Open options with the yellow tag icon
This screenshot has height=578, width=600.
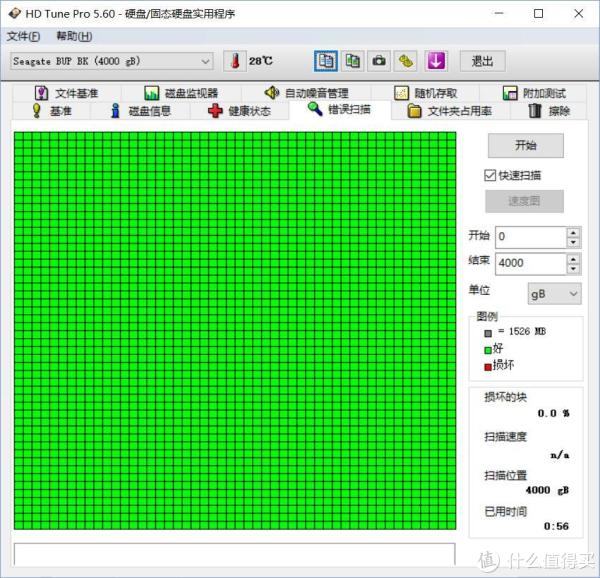point(406,61)
